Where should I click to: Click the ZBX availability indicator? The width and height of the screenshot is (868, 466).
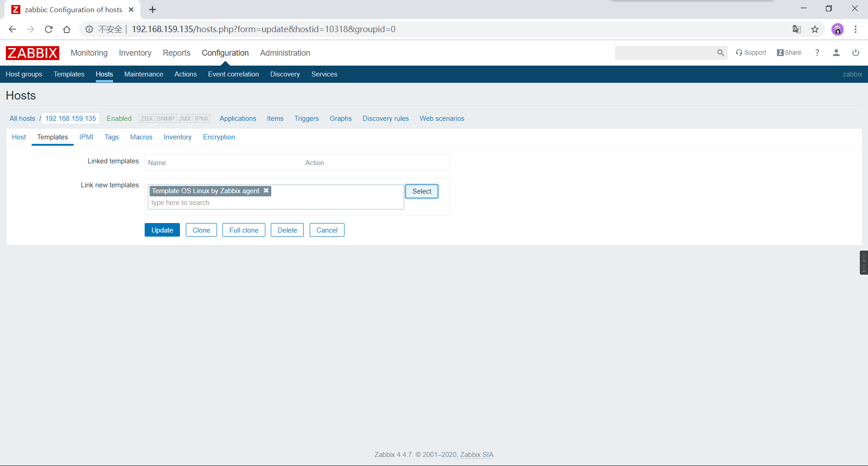pyautogui.click(x=146, y=119)
